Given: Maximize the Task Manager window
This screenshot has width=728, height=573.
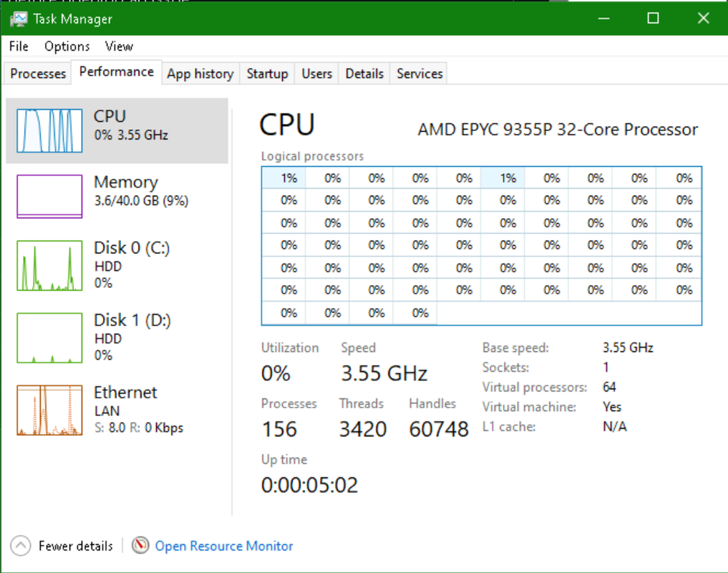Looking at the screenshot, I should [x=654, y=19].
